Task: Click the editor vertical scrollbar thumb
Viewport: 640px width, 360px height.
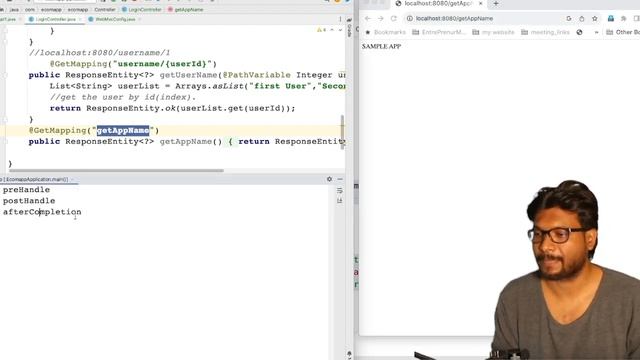Action: tap(342, 131)
